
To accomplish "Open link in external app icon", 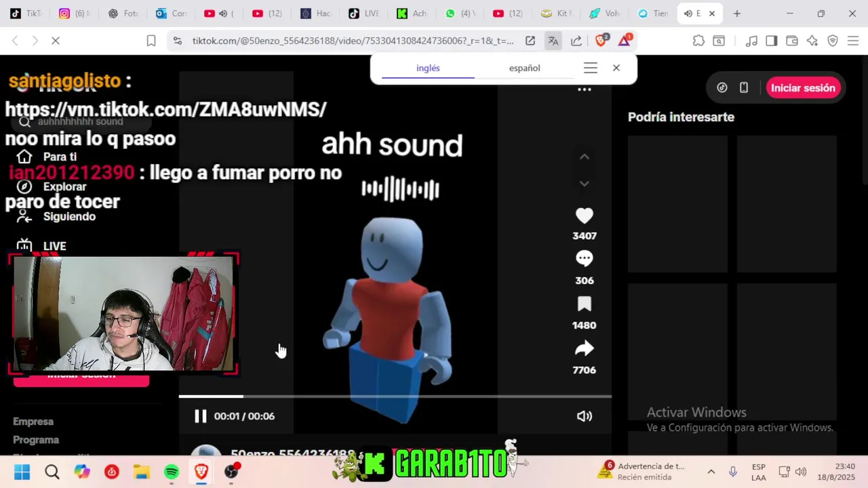I will (530, 41).
